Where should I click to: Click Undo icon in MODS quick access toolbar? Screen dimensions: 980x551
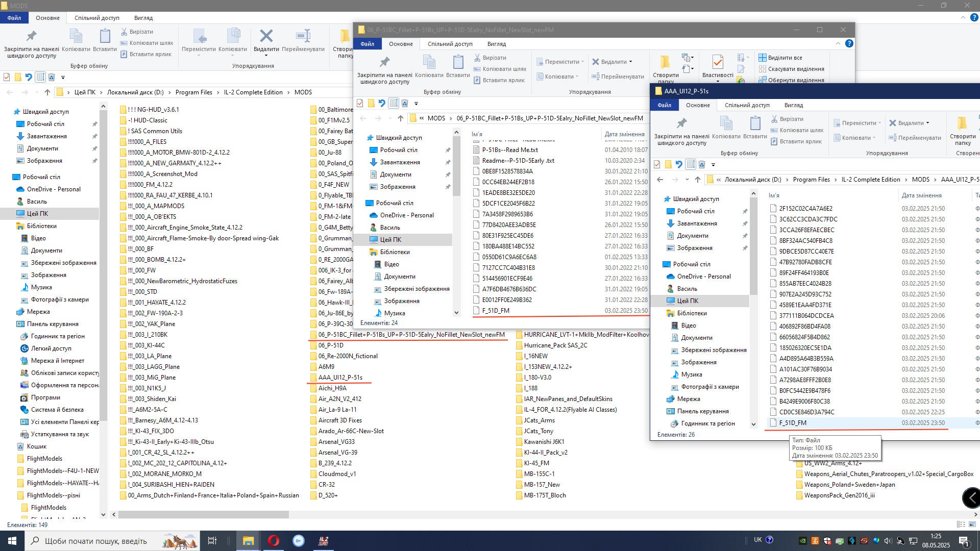pyautogui.click(x=29, y=77)
